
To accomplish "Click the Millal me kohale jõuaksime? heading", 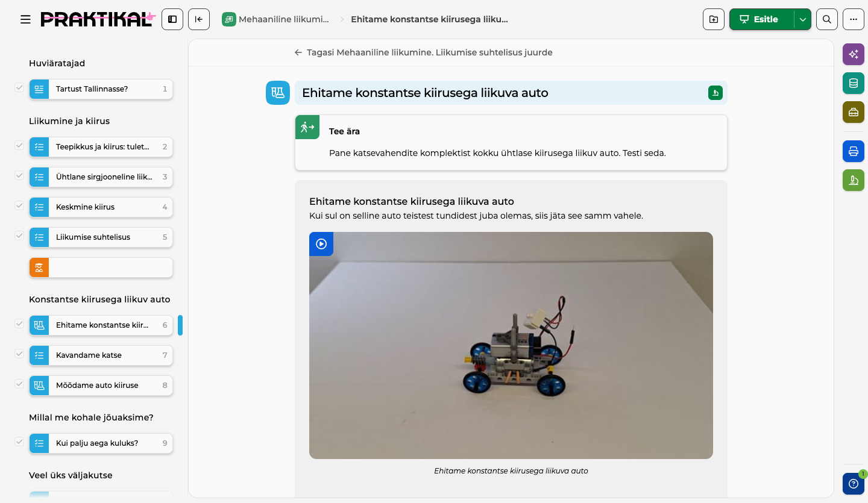I will pos(91,417).
